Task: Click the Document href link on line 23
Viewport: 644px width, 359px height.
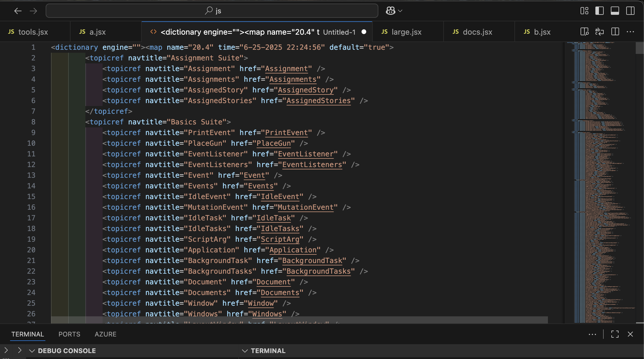Action: click(274, 282)
